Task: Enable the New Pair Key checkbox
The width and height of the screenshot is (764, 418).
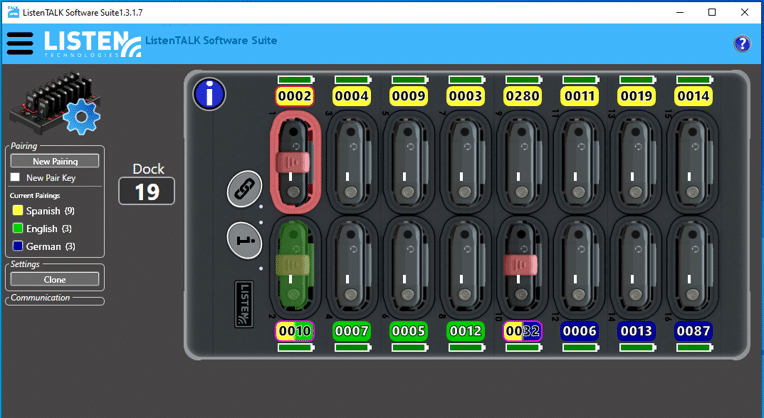Action: coord(15,177)
